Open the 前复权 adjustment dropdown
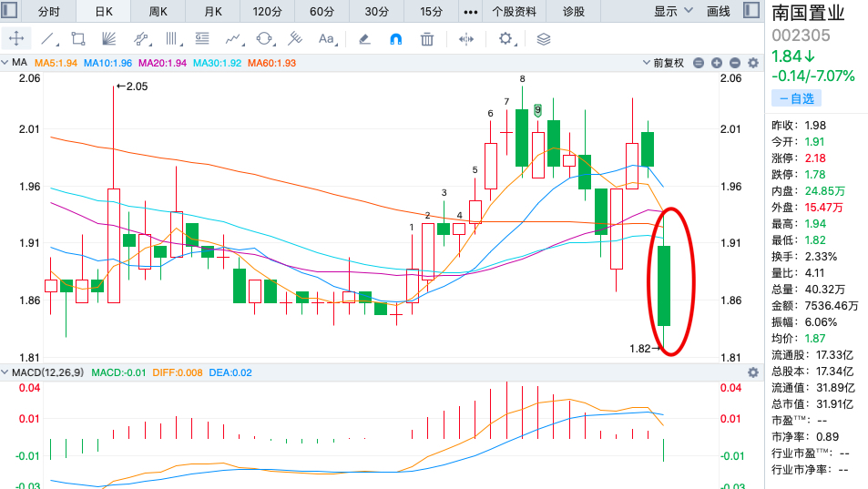 click(663, 63)
